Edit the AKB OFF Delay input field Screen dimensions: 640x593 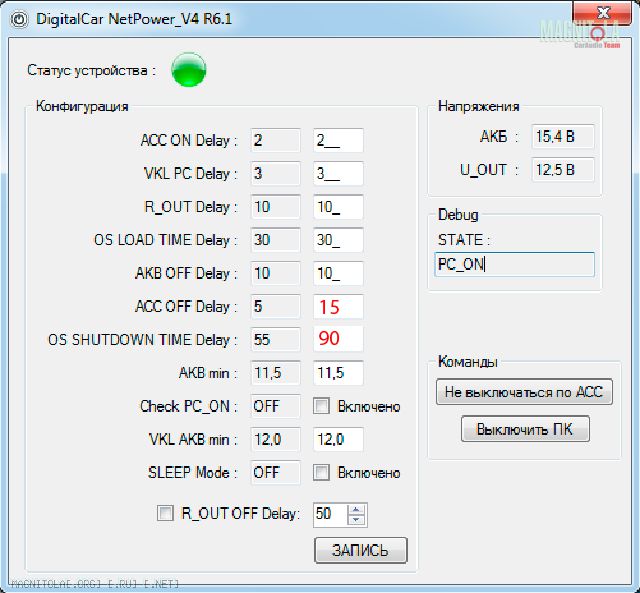click(x=338, y=273)
